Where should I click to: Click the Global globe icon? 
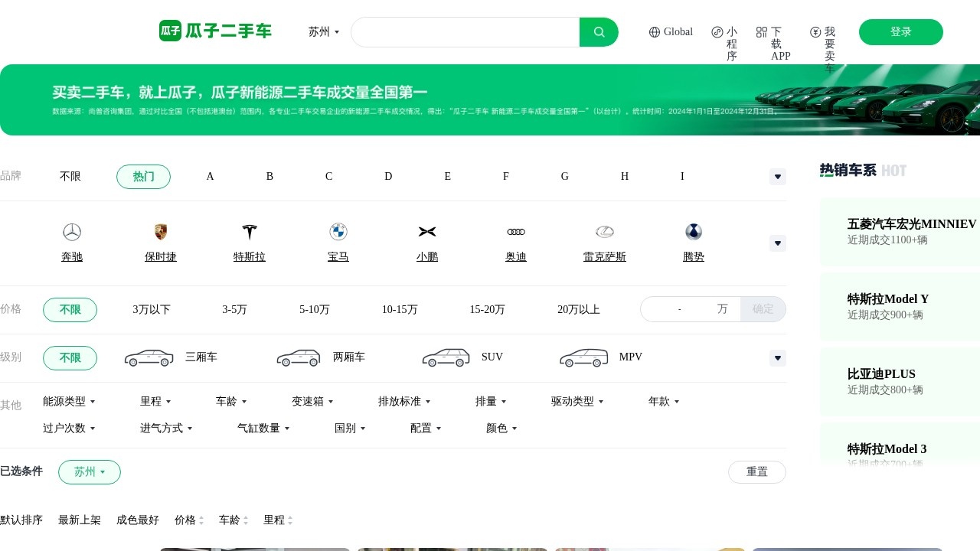655,31
